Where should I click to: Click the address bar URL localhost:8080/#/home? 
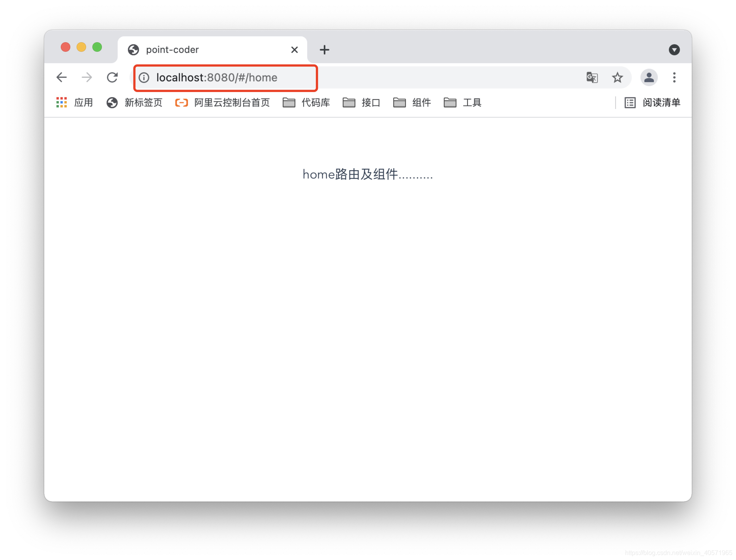click(x=217, y=78)
